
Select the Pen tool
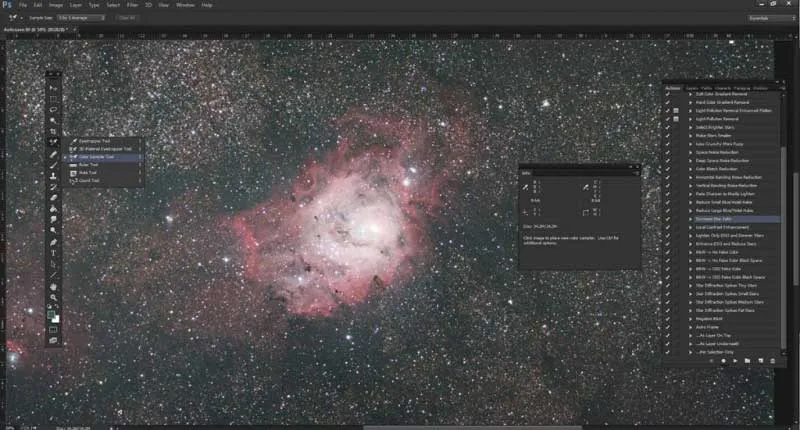point(53,242)
